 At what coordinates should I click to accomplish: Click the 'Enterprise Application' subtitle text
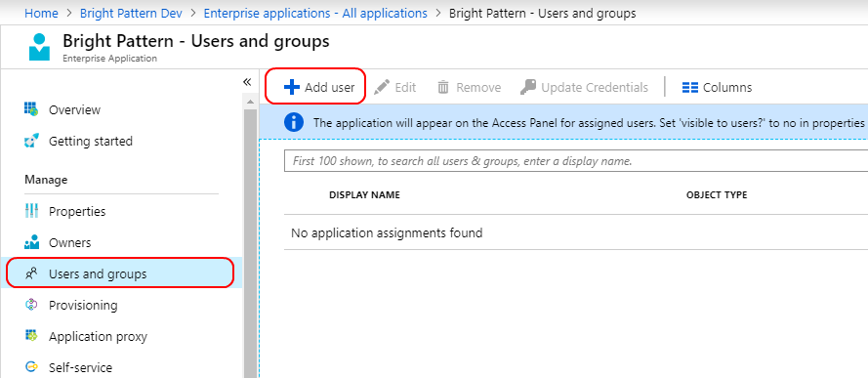point(109,58)
